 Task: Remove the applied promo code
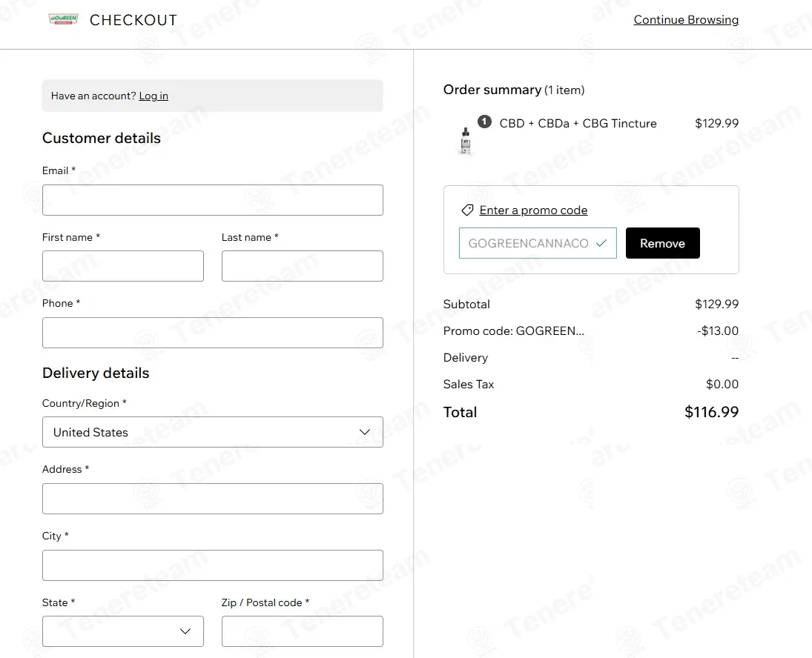click(662, 243)
